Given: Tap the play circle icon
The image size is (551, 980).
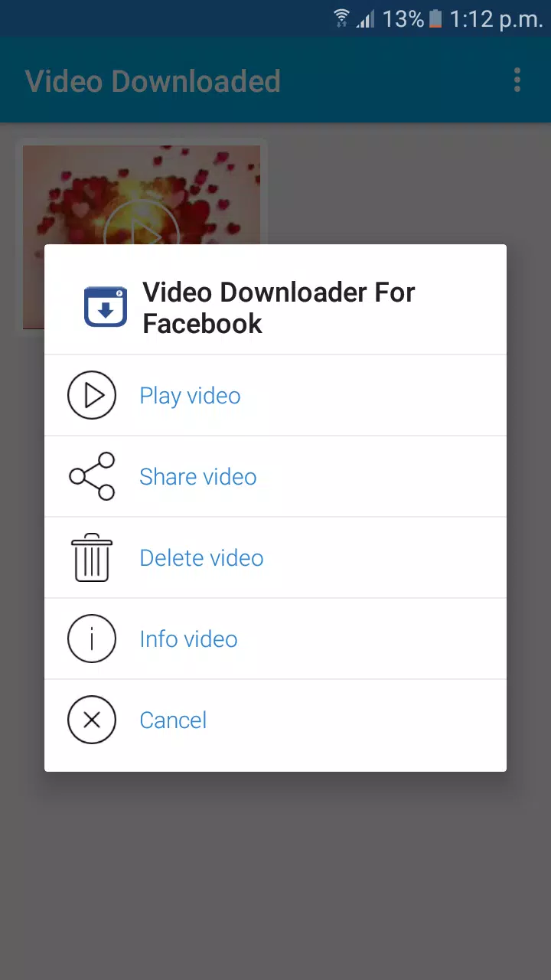Looking at the screenshot, I should pos(92,395).
